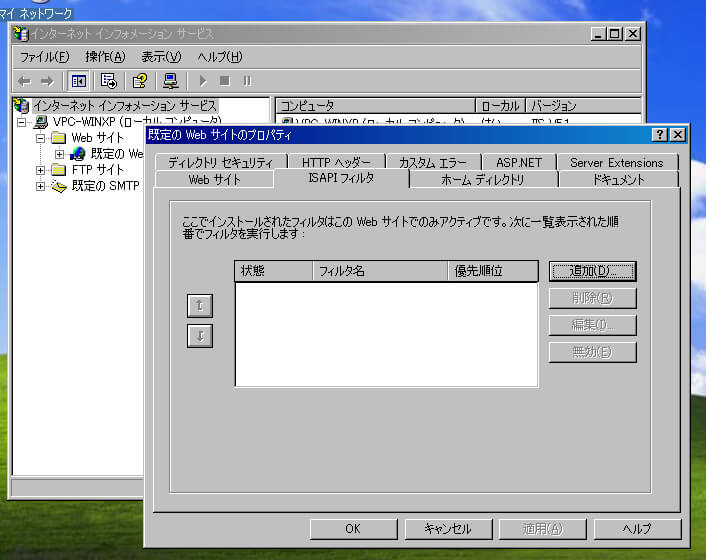Open the help toolbar icon with question mark

tap(140, 81)
